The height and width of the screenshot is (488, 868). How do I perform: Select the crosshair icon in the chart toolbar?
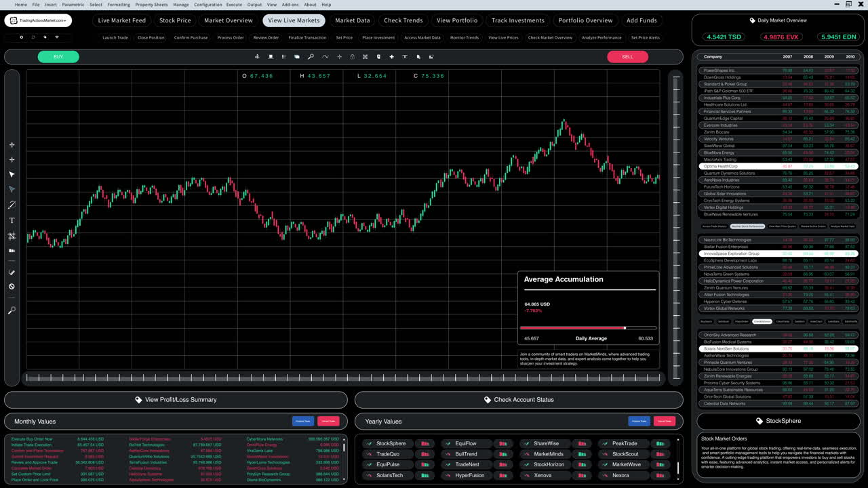(339, 56)
